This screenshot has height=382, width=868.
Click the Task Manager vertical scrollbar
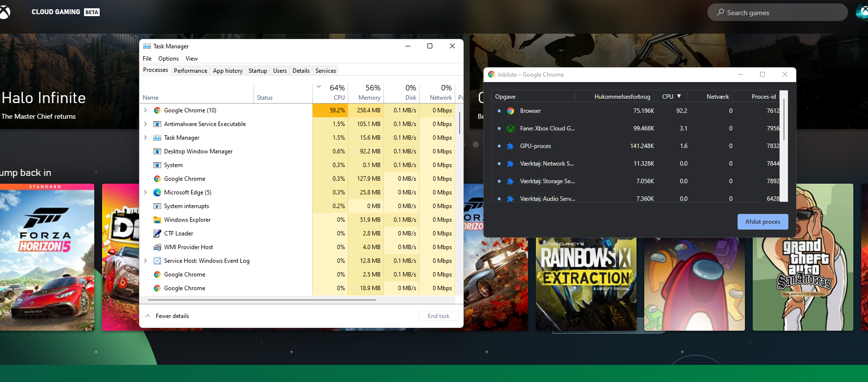point(460,122)
